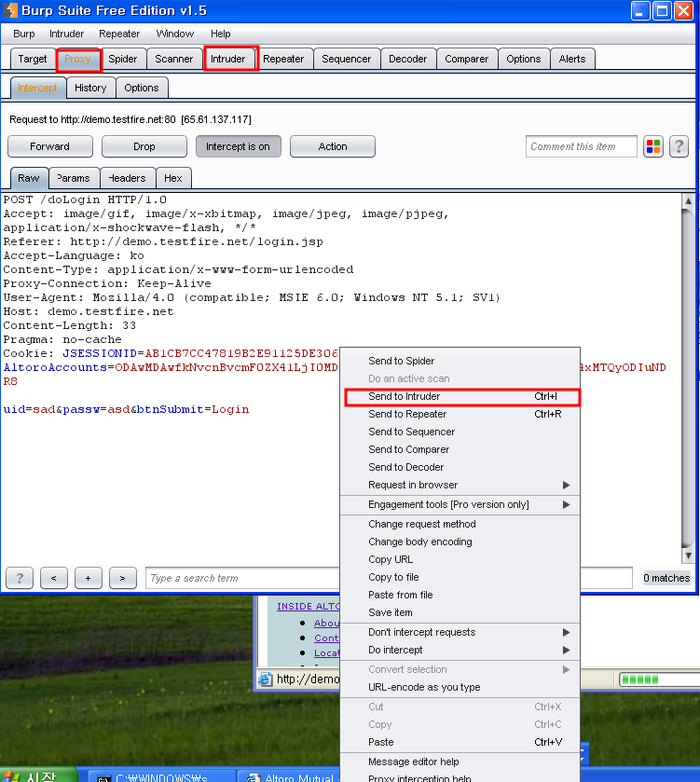Toggle URL-encode as you type

coord(460,687)
